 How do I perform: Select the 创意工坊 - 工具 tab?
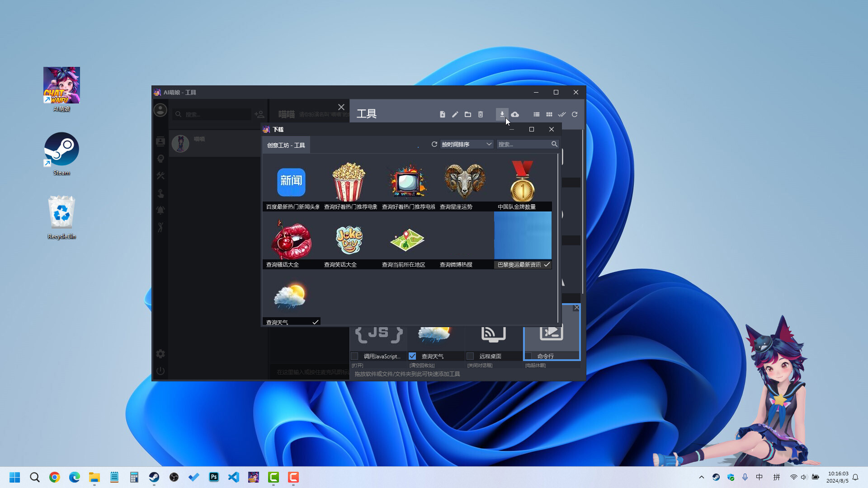click(286, 145)
